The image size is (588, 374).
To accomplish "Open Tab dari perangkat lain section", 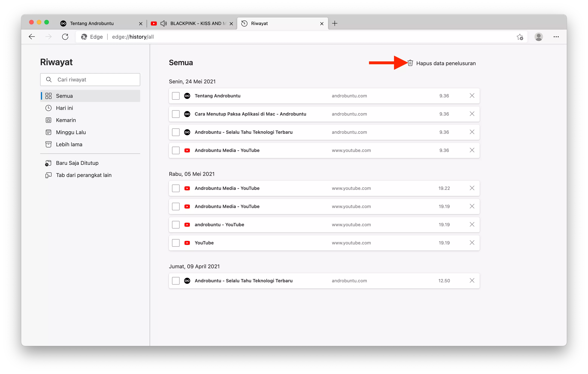I will coord(84,175).
